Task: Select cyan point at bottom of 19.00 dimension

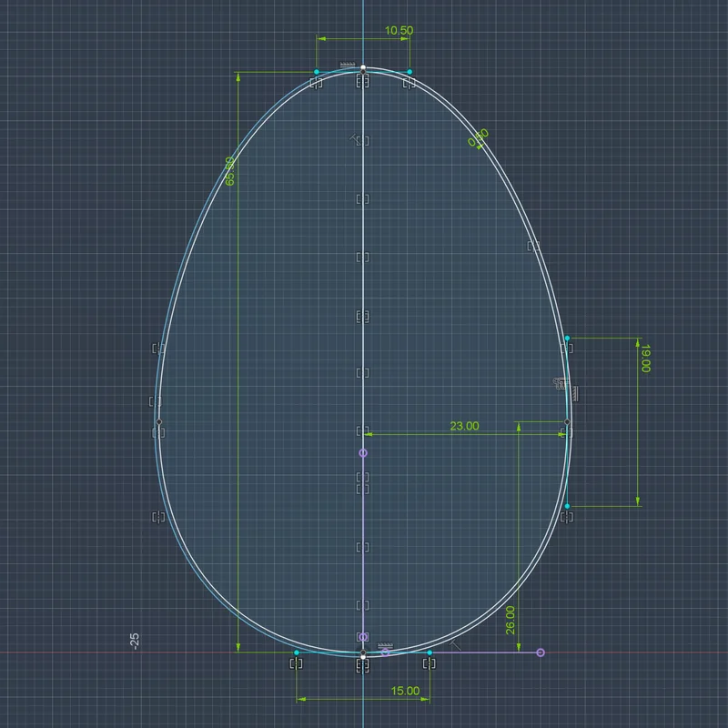Action: point(567,506)
